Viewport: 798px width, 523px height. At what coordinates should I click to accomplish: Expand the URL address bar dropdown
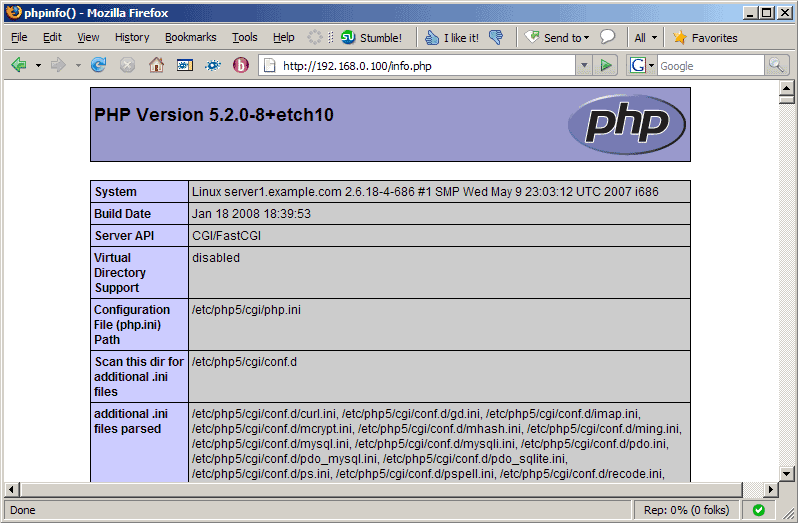[x=584, y=65]
